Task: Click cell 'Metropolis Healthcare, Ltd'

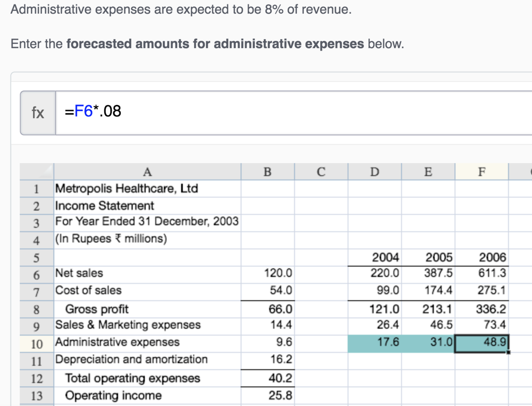Action: (x=147, y=188)
